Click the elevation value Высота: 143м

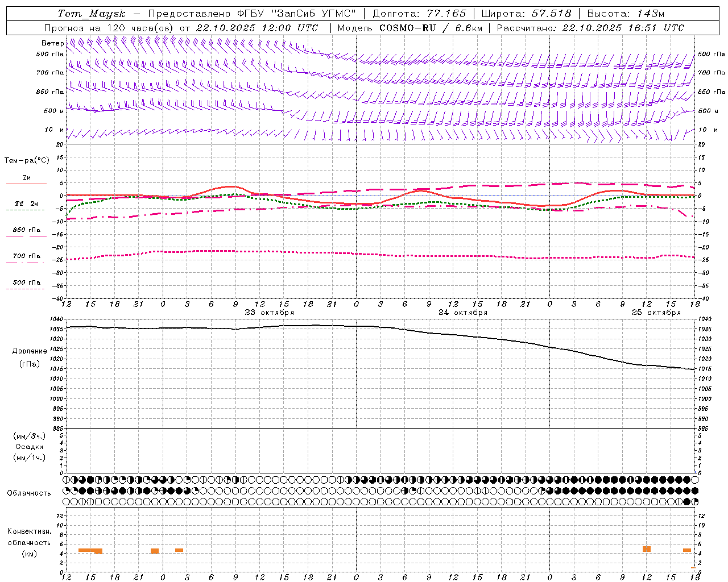coord(626,14)
